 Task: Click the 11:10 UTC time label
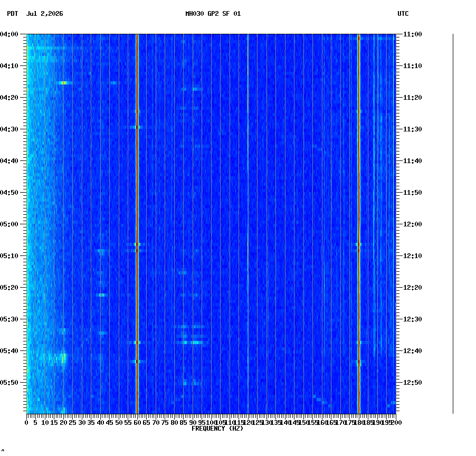pyautogui.click(x=413, y=66)
